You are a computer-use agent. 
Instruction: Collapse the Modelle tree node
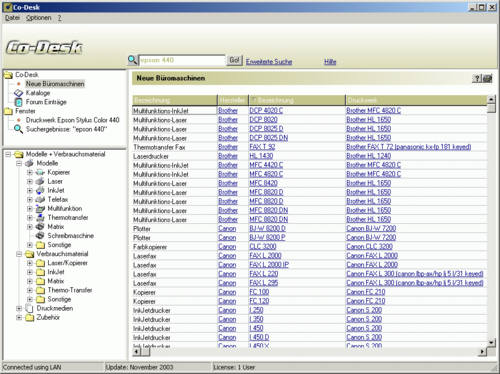[x=19, y=163]
